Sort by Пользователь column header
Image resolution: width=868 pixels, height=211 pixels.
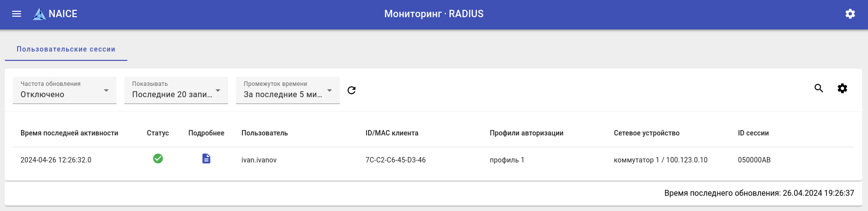(x=264, y=133)
